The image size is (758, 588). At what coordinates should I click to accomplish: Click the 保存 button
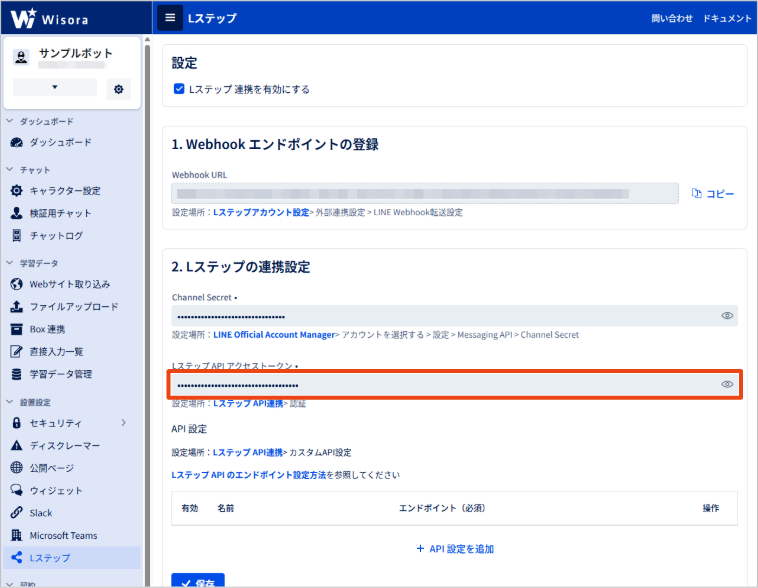(198, 581)
